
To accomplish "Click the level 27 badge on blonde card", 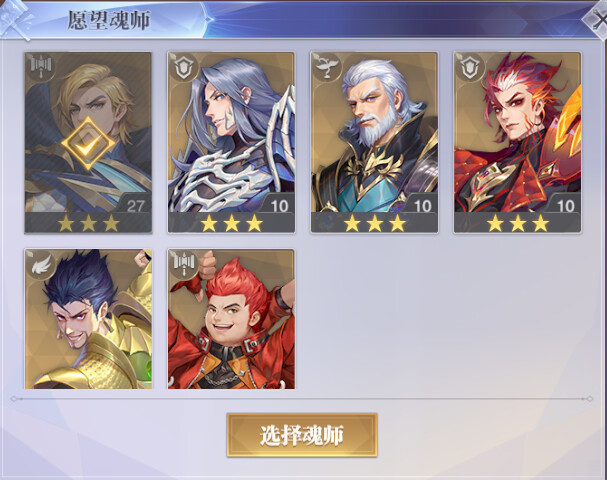I will pos(135,206).
